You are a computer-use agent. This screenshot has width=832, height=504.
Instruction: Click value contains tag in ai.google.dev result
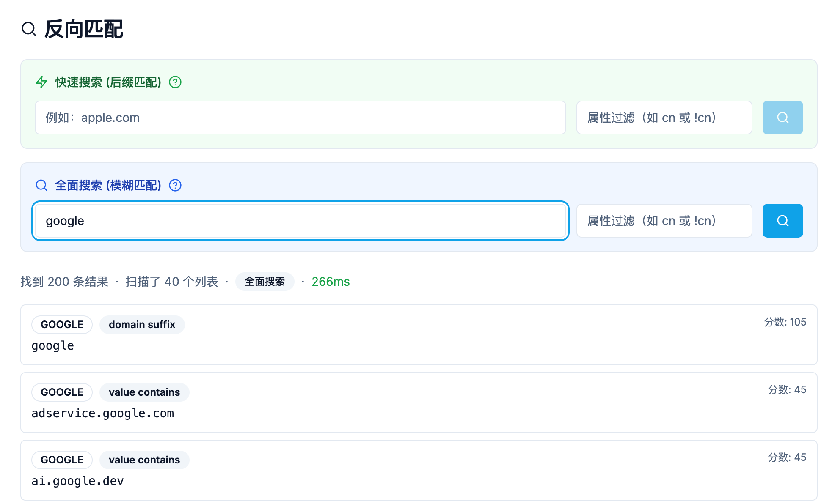144,460
